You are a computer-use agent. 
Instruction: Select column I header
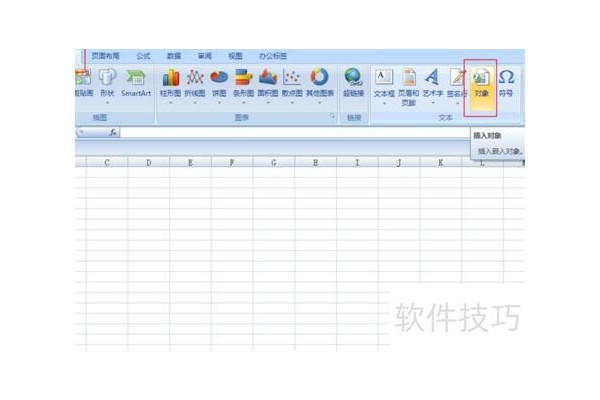pyautogui.click(x=357, y=162)
